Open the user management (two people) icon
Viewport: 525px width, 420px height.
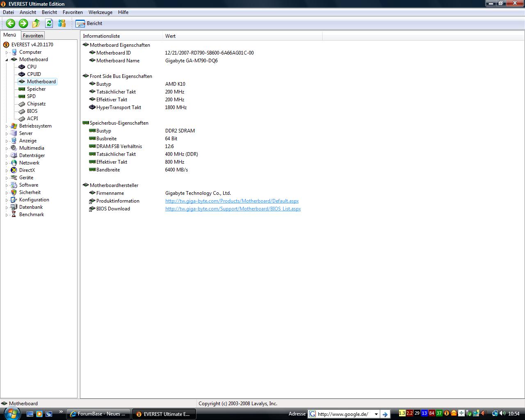[62, 23]
